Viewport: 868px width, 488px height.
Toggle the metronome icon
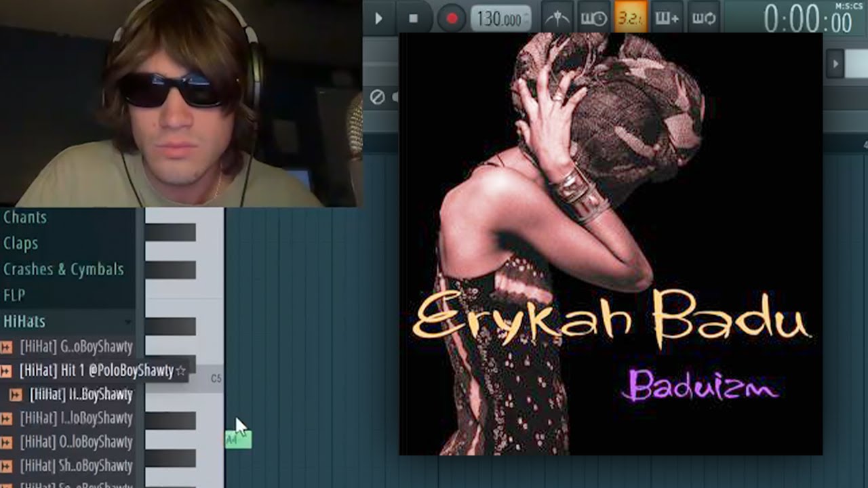tap(558, 18)
